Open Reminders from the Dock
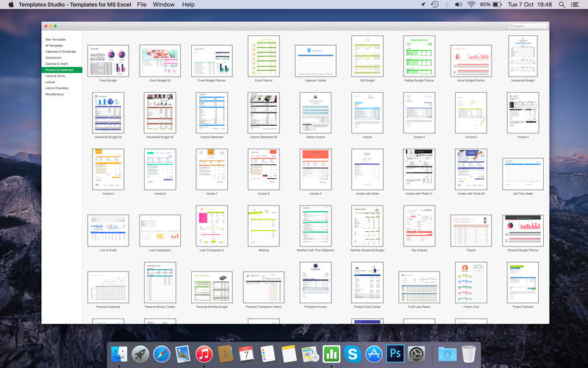588x368 pixels. coord(268,354)
